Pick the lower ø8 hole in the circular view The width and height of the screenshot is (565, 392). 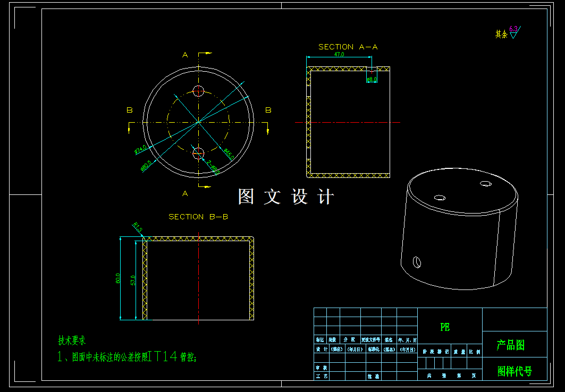click(199, 154)
